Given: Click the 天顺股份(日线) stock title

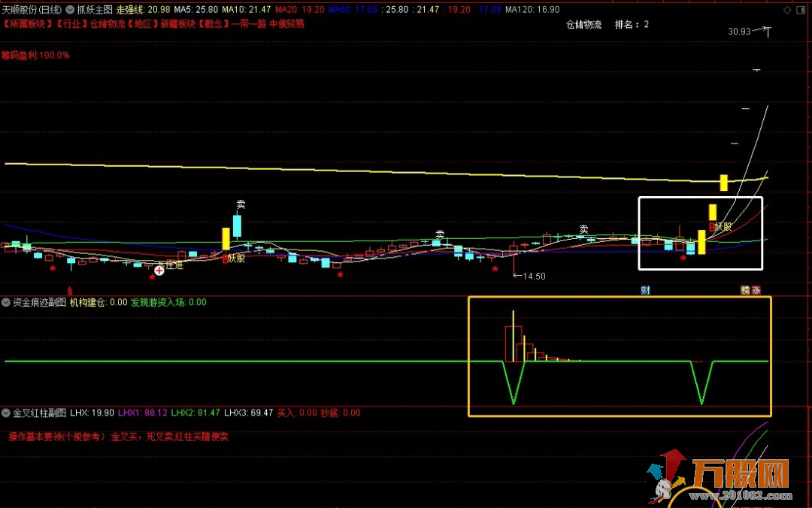Looking at the screenshot, I should point(32,10).
